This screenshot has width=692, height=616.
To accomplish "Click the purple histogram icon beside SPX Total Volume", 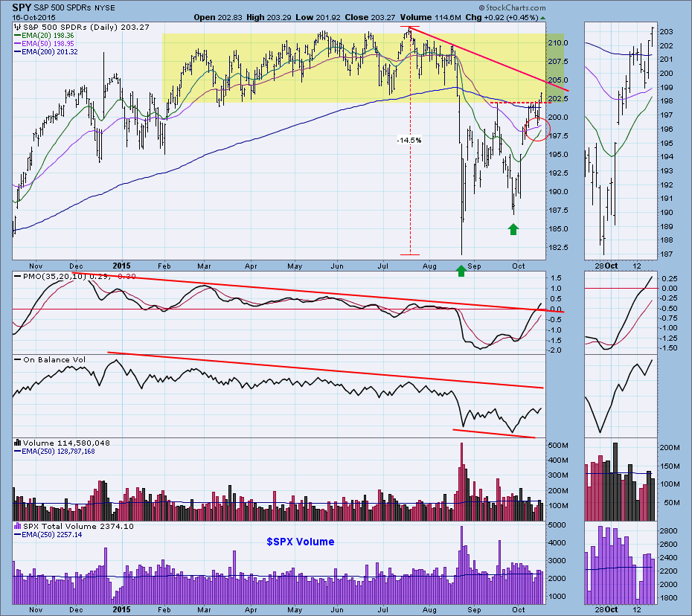I will (x=18, y=526).
